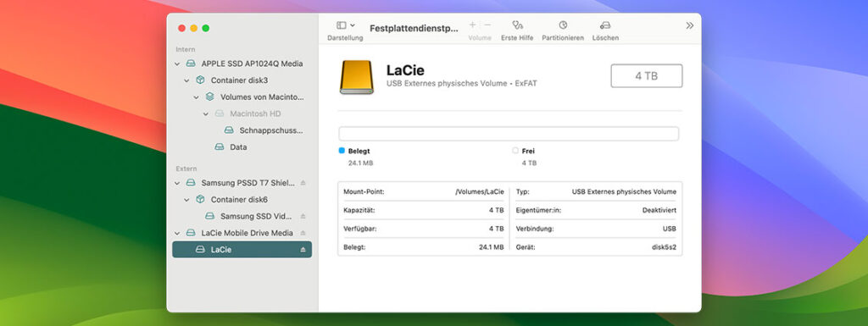
Task: Select Volumes von Macinto... in sidebar
Action: pos(263,97)
